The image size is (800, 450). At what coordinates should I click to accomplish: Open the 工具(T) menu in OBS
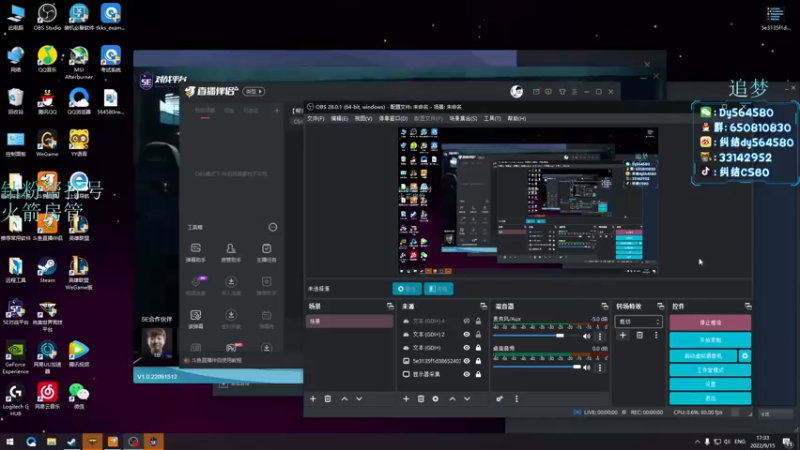tap(492, 118)
